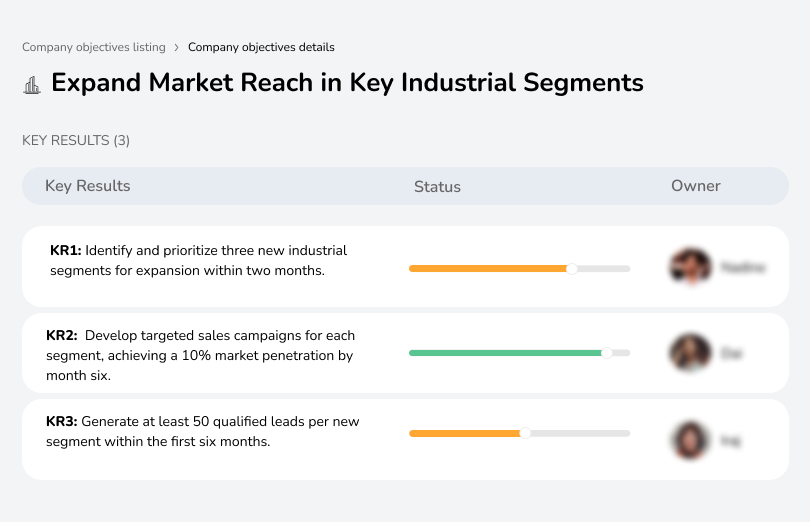The image size is (810, 522).
Task: Open the Company objectives listing breadcrumb
Action: point(94,47)
